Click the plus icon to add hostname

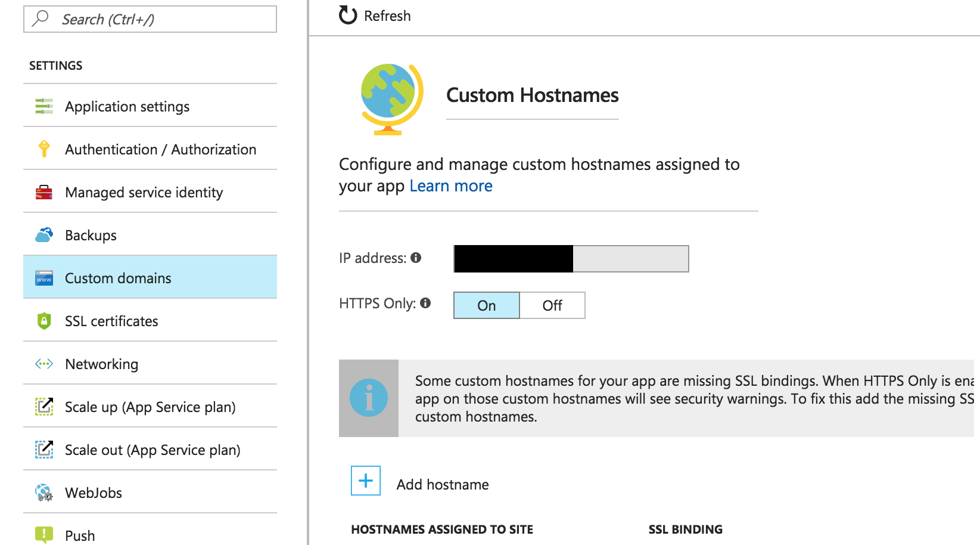click(366, 481)
